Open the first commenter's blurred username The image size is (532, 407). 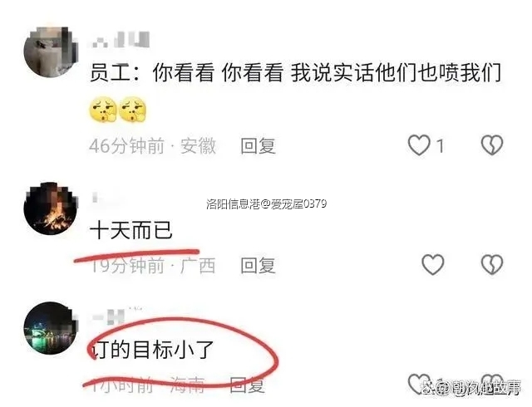[121, 40]
